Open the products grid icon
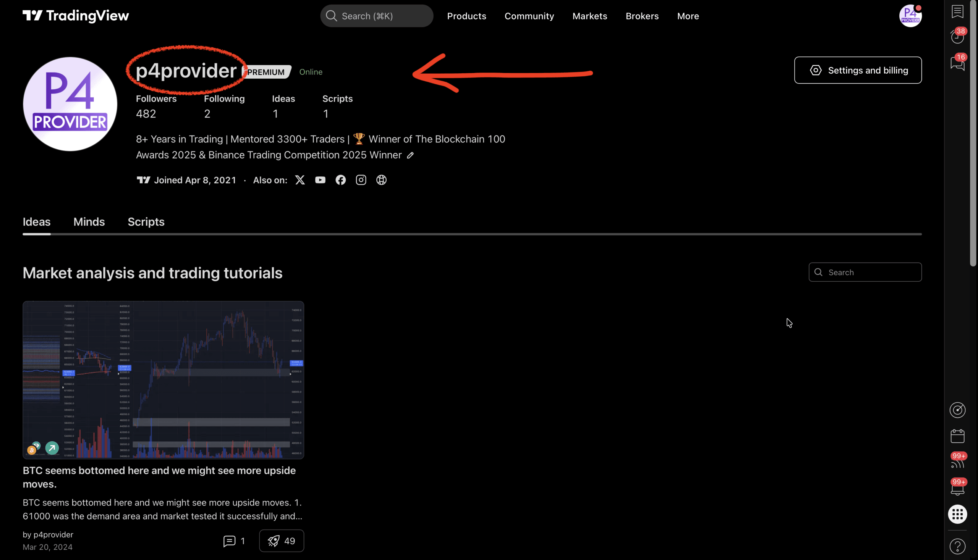 [x=957, y=514]
